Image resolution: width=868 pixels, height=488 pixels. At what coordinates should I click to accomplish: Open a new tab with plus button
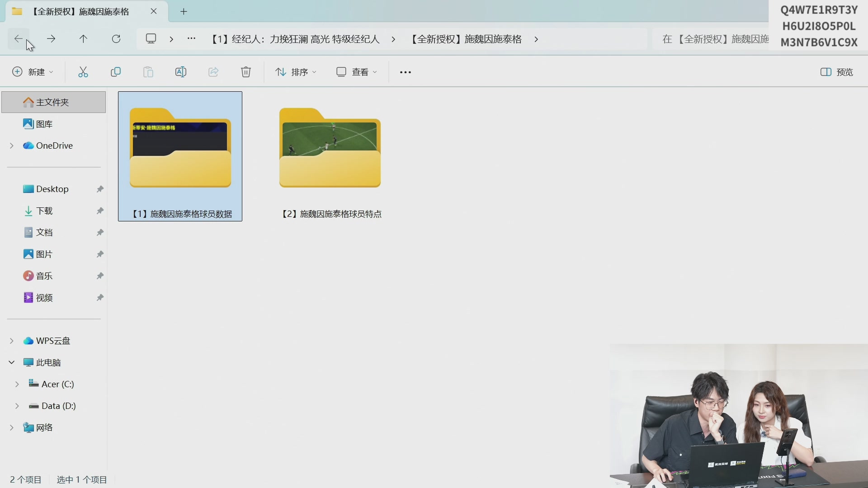click(x=184, y=12)
